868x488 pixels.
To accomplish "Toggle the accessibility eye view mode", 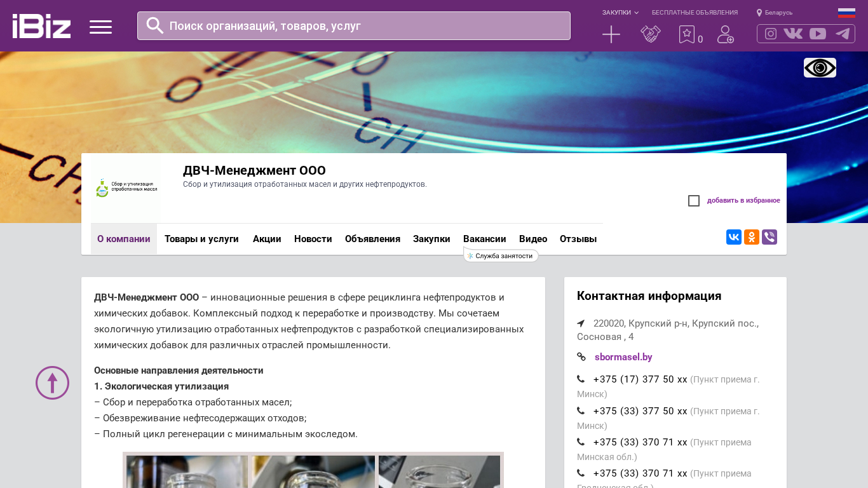I will (x=820, y=67).
